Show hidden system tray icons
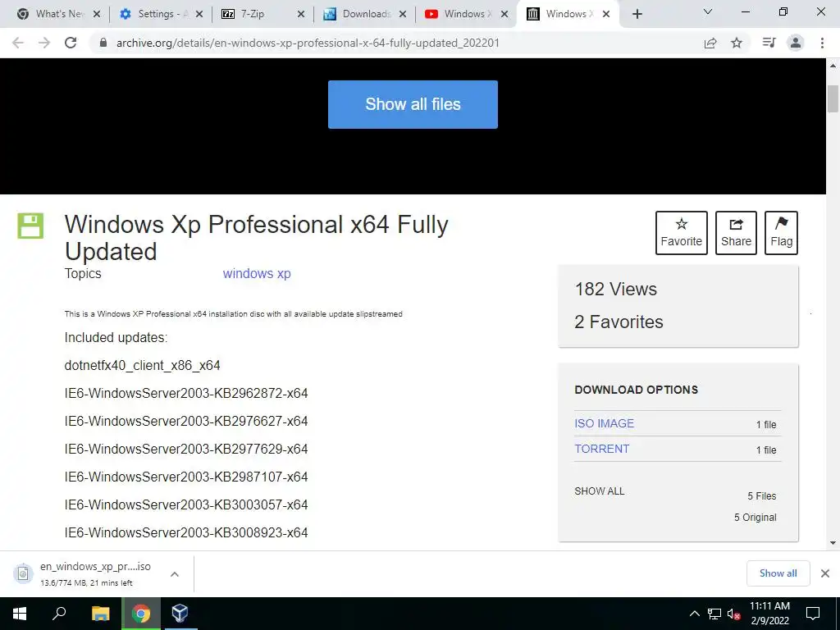The image size is (840, 630). click(x=694, y=614)
